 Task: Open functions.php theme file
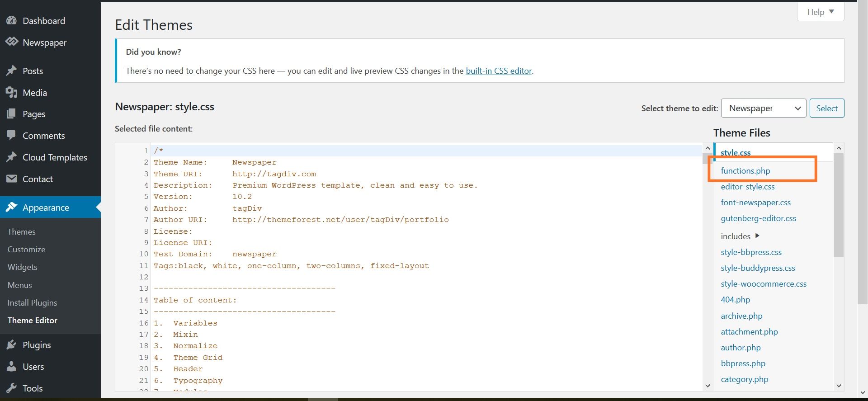(745, 170)
